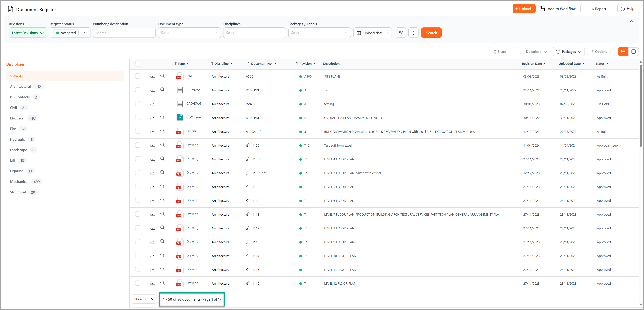Click link icon beside document 1114
Screen dimensions: 644x310
coord(248,255)
